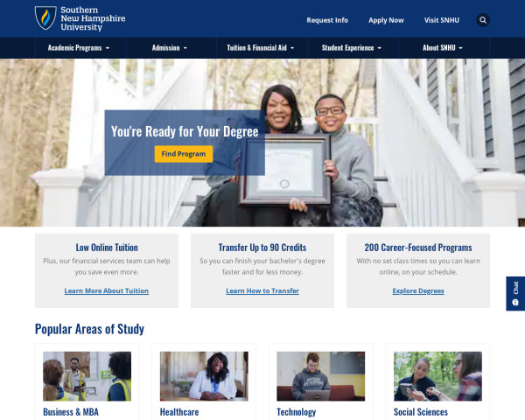Open the Social Sciences card image
The image size is (525, 420).
[x=437, y=376]
